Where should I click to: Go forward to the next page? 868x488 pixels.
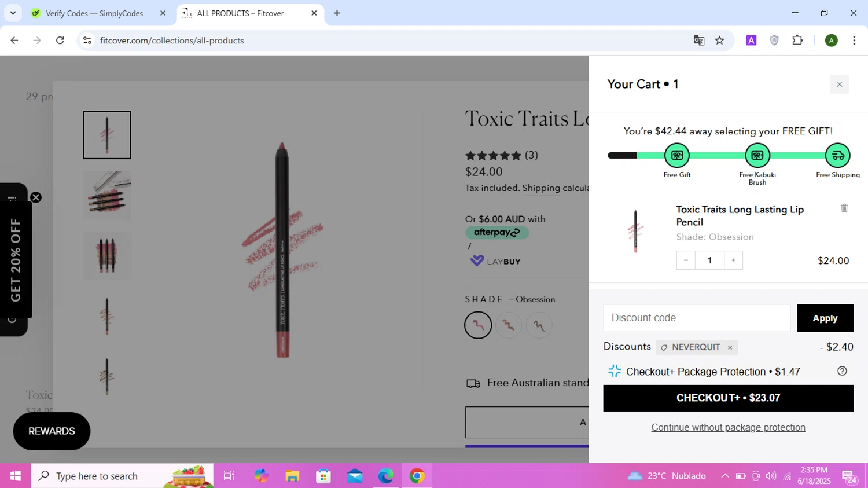(x=37, y=41)
